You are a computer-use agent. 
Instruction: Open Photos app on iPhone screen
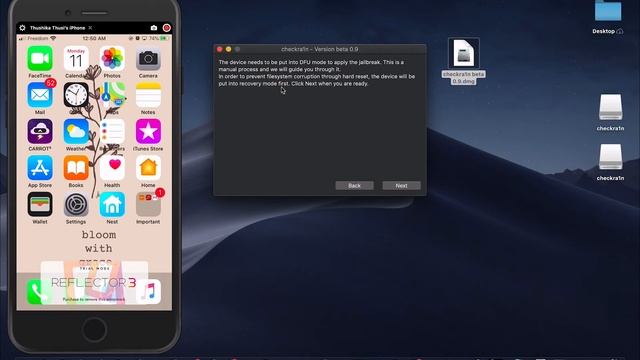(x=112, y=59)
